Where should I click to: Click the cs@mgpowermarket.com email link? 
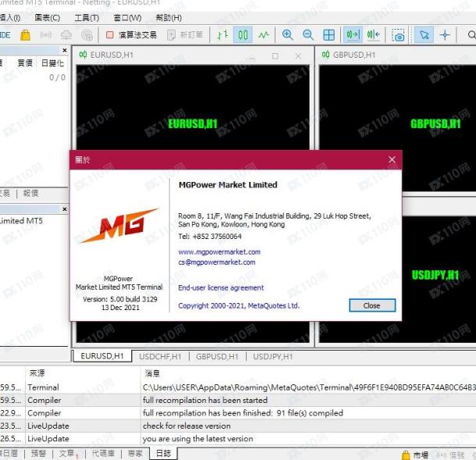[x=217, y=262]
